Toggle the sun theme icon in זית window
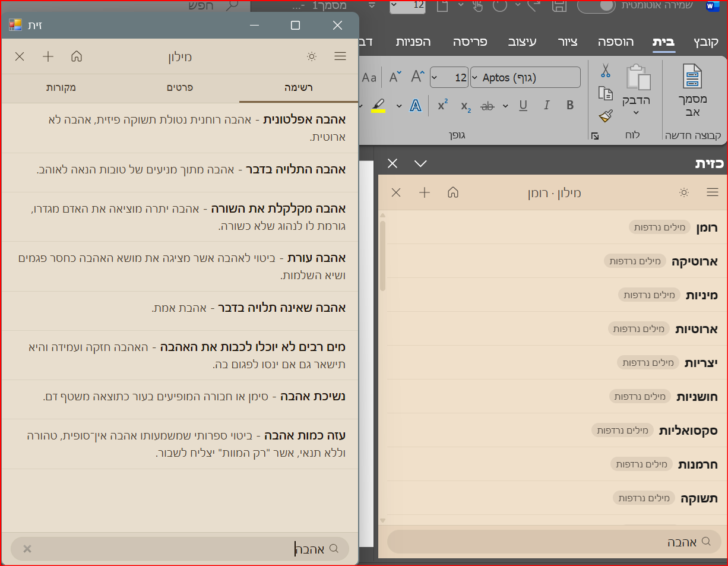This screenshot has width=728, height=566. click(x=311, y=56)
